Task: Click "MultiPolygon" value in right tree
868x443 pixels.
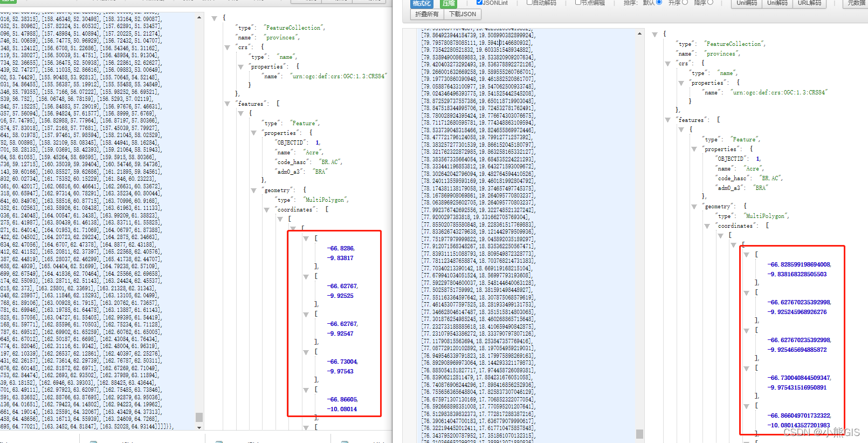Action: point(766,216)
